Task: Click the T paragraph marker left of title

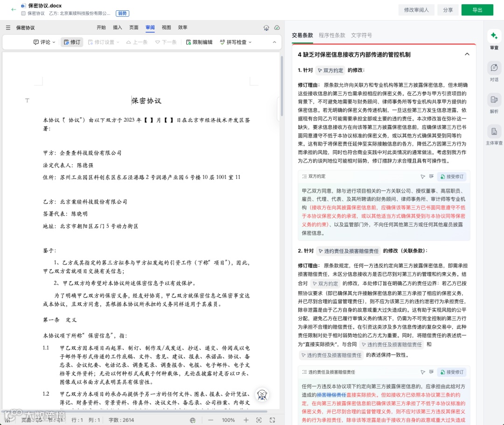Action: (28, 101)
